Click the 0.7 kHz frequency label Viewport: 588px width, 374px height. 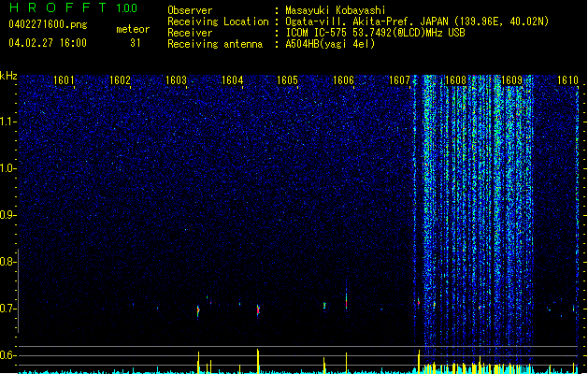pyautogui.click(x=7, y=309)
